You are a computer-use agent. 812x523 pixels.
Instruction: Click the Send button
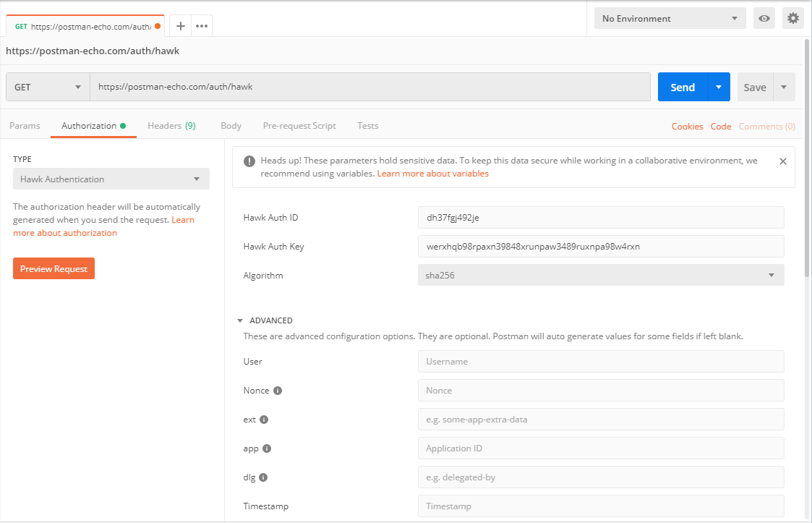683,87
